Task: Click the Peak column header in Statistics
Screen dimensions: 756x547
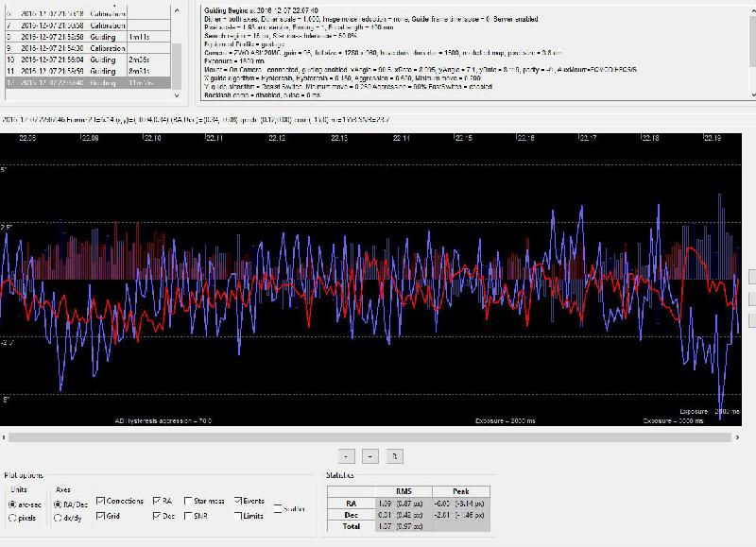Action: pos(461,491)
